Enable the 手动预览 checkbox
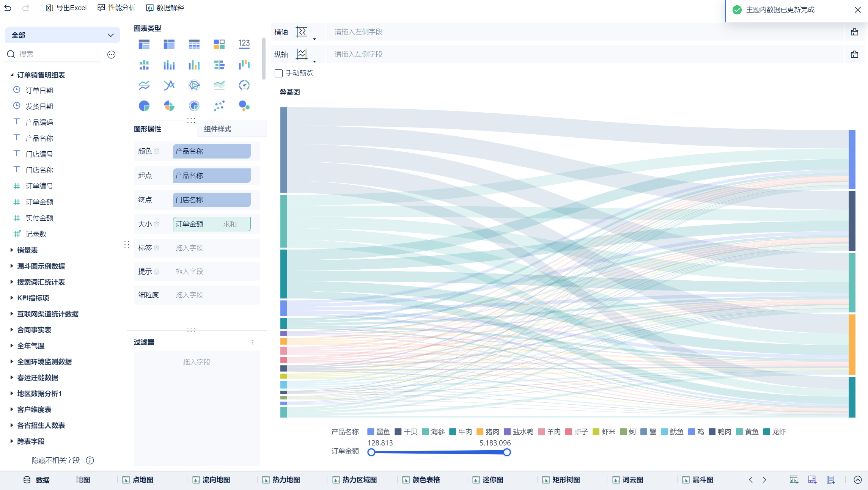This screenshot has width=868, height=490. 279,73
